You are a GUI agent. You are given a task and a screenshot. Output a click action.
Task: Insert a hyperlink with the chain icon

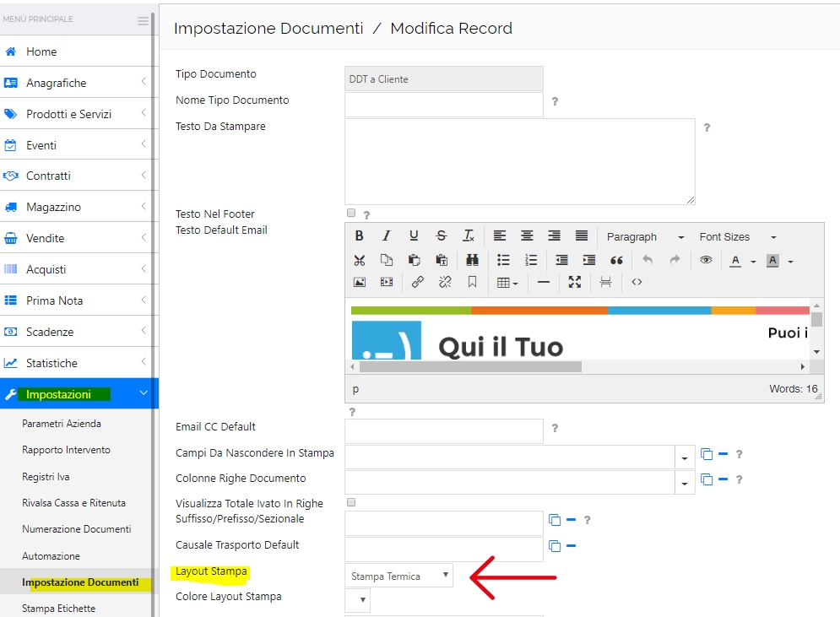tap(417, 282)
